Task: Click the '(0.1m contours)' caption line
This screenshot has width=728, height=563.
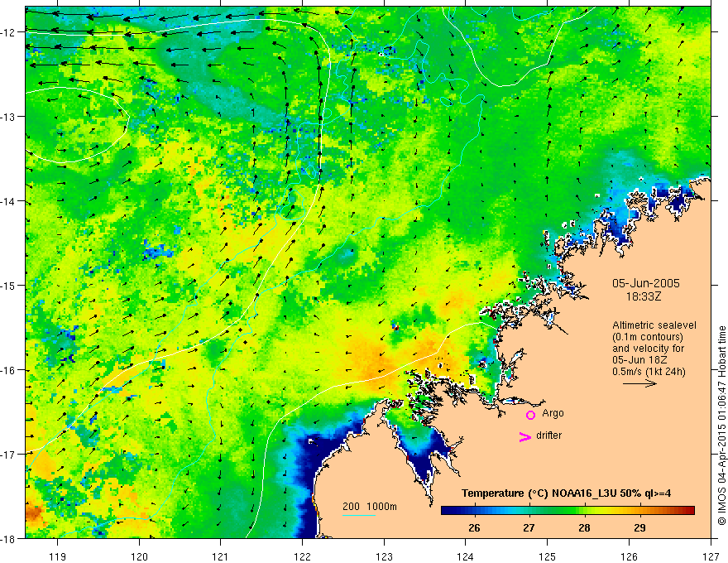Action: (648, 337)
